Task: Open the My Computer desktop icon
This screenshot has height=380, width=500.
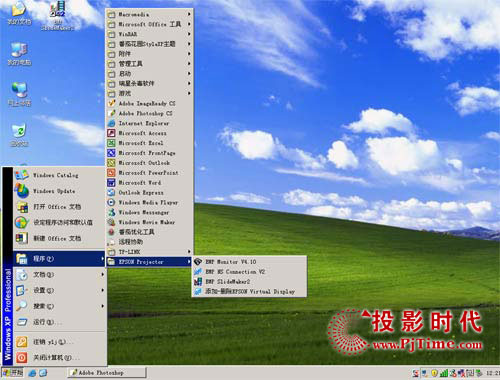Action: [x=19, y=53]
